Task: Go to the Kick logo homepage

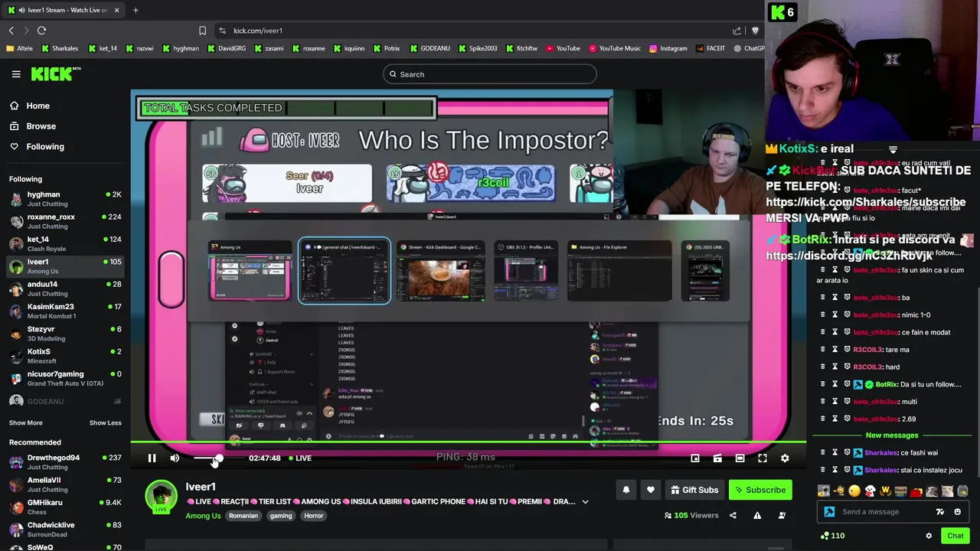Action: (x=55, y=73)
